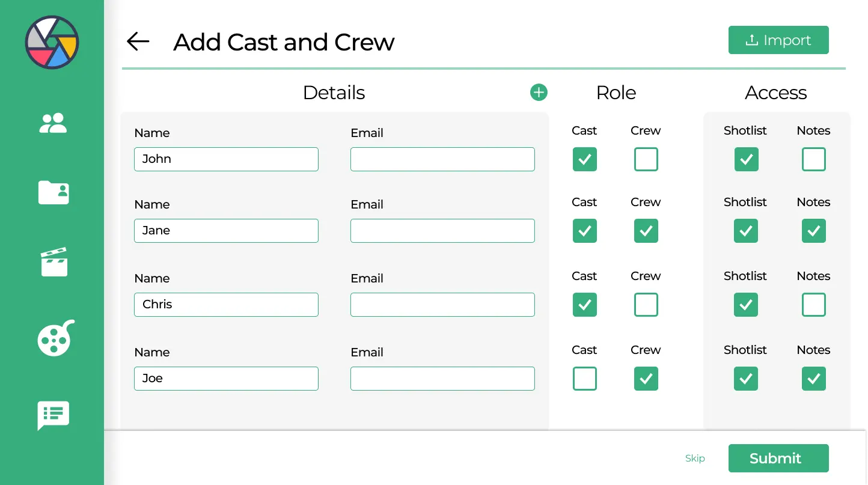
Task: Click the Name field containing Chris
Action: [226, 305]
